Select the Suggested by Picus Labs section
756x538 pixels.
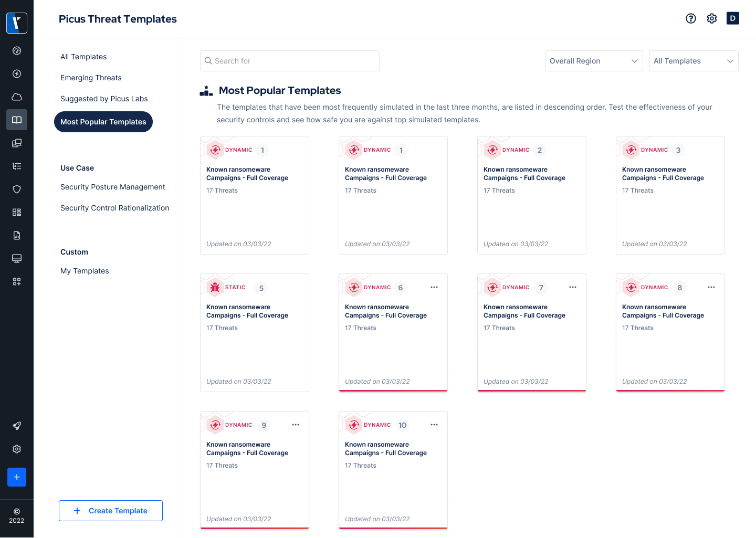click(104, 99)
